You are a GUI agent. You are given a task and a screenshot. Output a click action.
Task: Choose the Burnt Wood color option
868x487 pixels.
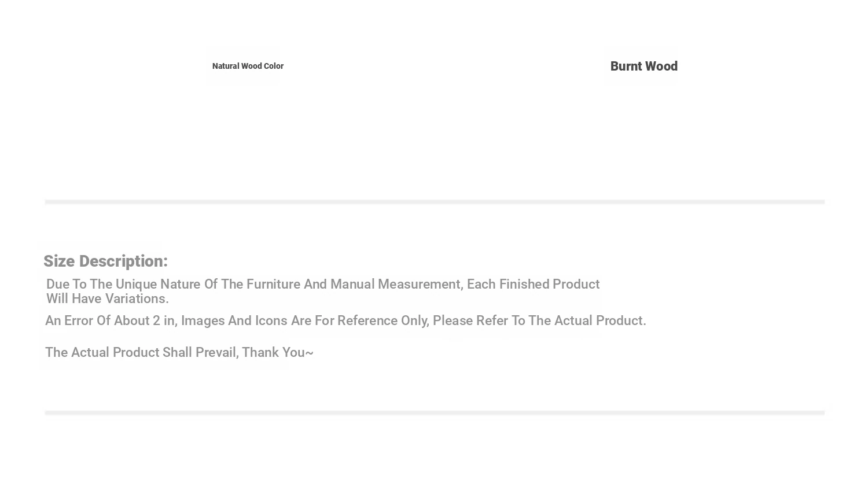(643, 67)
